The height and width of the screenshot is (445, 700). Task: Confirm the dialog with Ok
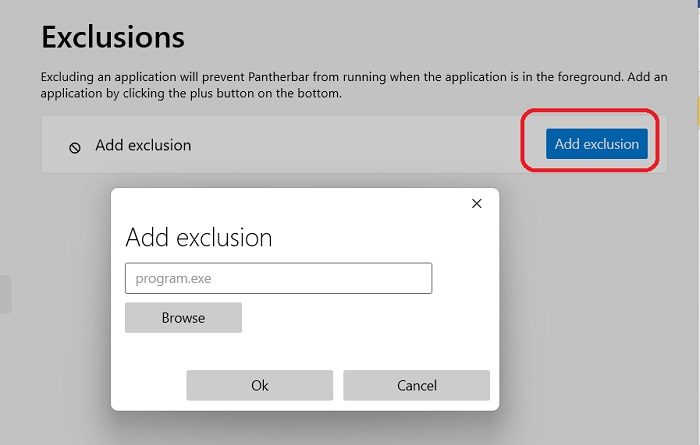pos(259,385)
